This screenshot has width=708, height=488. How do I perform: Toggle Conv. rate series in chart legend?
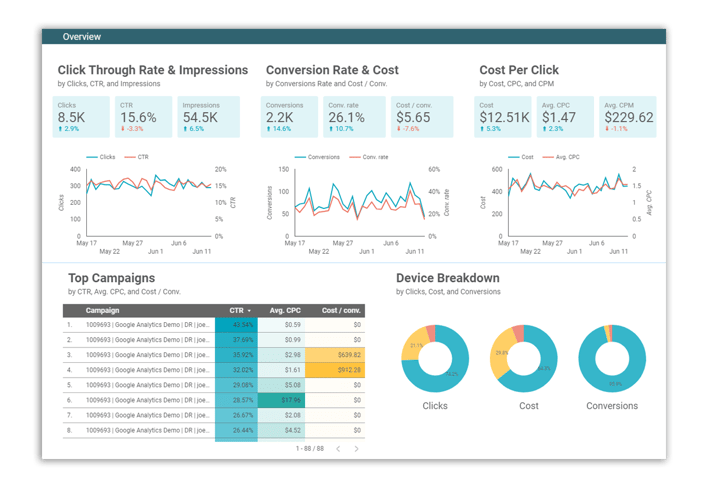coord(368,157)
